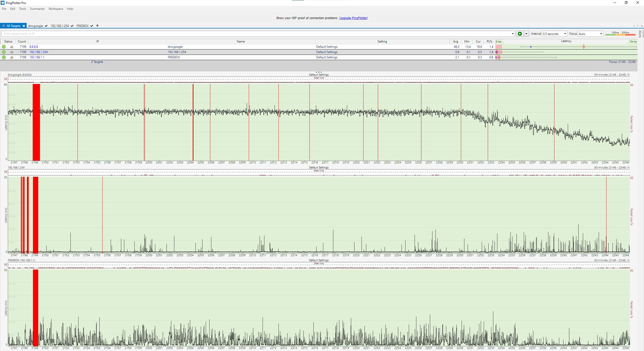Open the Help menu

tap(70, 9)
